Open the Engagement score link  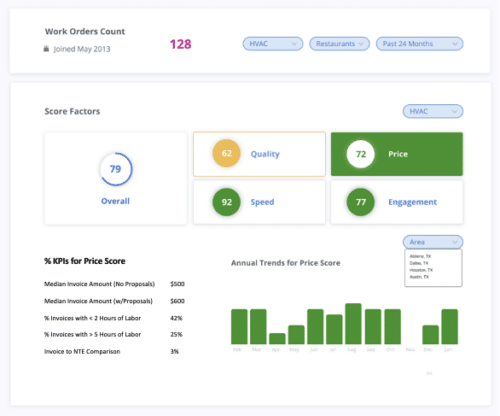point(412,202)
